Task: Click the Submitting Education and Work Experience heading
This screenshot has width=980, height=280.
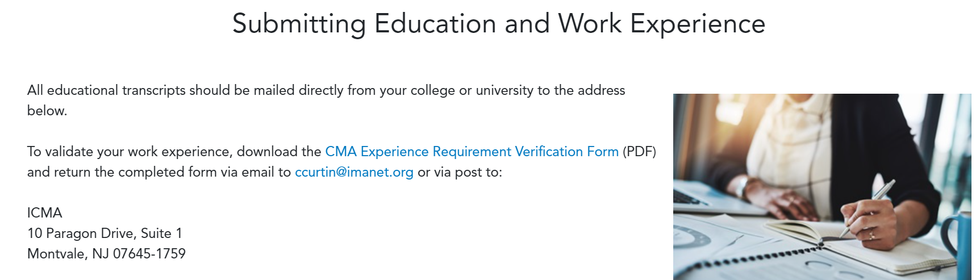Action: pyautogui.click(x=499, y=24)
